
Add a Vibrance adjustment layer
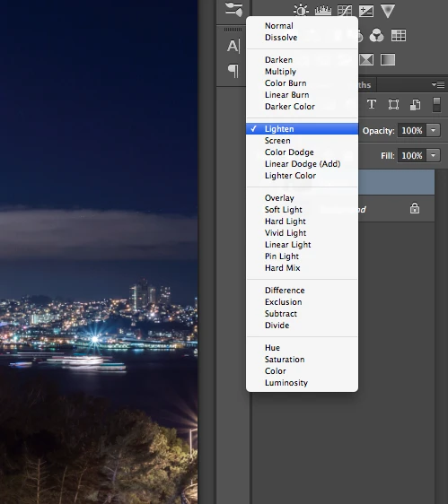point(388,11)
